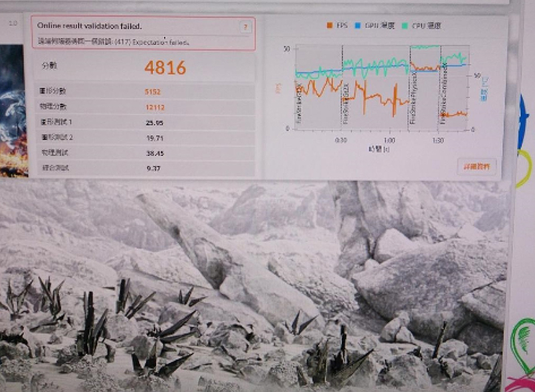Toggle the orange FPS legend series
Viewport: 535px width, 392px height.
pyautogui.click(x=339, y=25)
